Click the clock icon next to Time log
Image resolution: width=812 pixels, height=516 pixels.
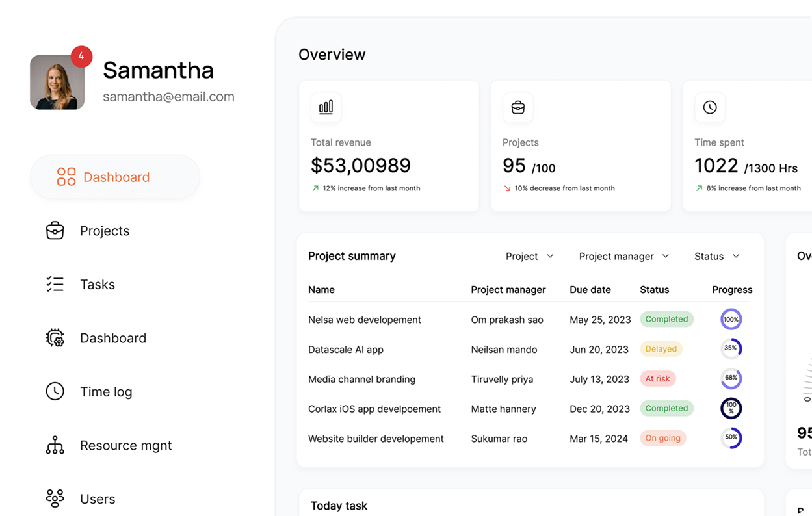55,391
